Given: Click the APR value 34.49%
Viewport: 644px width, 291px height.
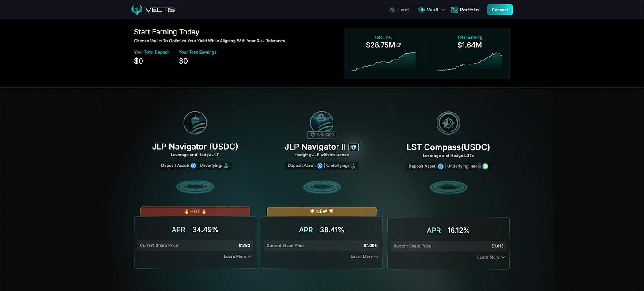Looking at the screenshot, I should [x=205, y=230].
